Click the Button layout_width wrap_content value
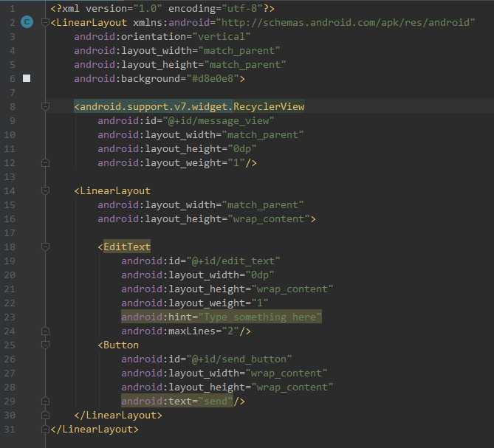The height and width of the screenshot is (448, 494). point(287,373)
